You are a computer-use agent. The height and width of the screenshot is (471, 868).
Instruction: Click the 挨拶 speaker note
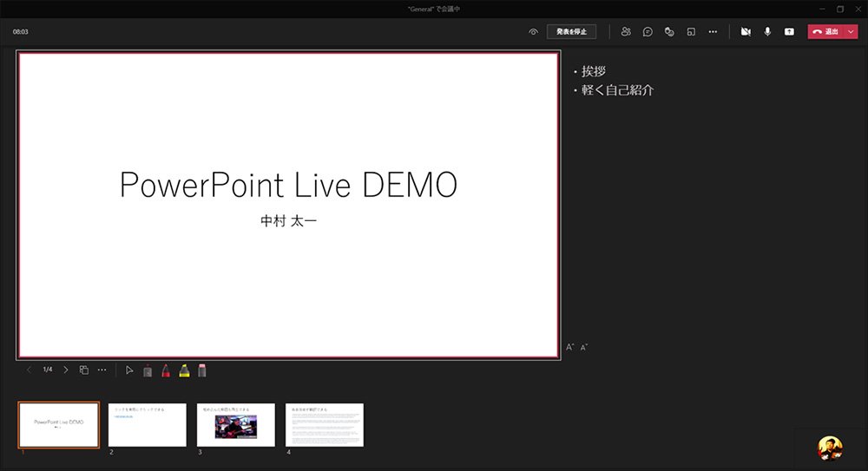pyautogui.click(x=594, y=71)
